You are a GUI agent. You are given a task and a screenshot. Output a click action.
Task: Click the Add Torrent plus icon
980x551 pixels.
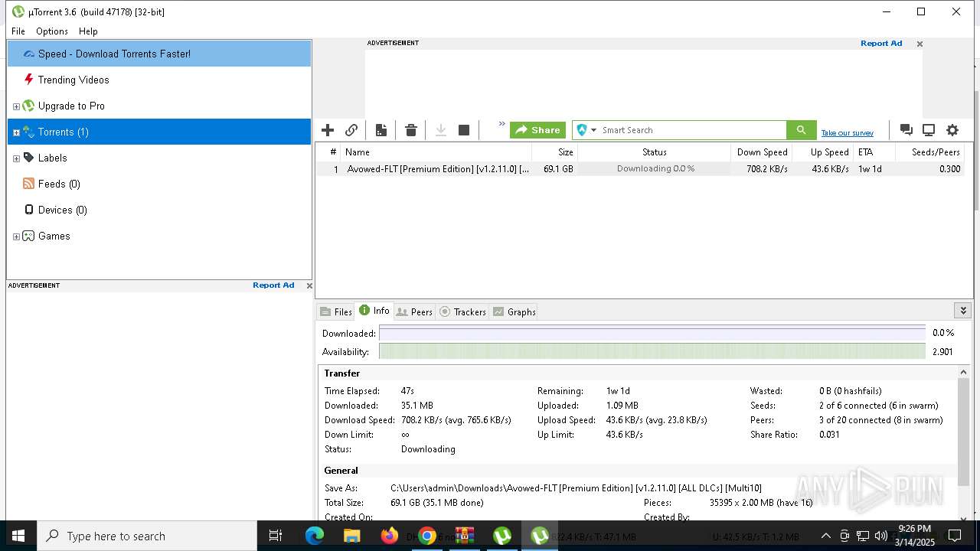click(328, 130)
